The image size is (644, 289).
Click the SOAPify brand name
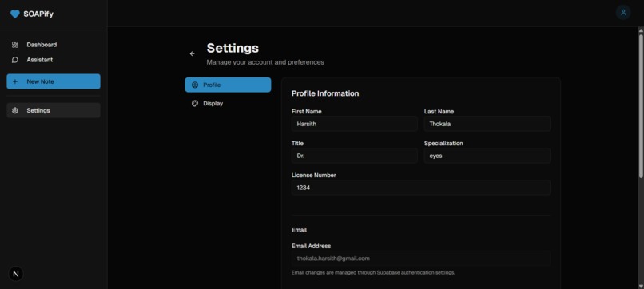(x=38, y=14)
